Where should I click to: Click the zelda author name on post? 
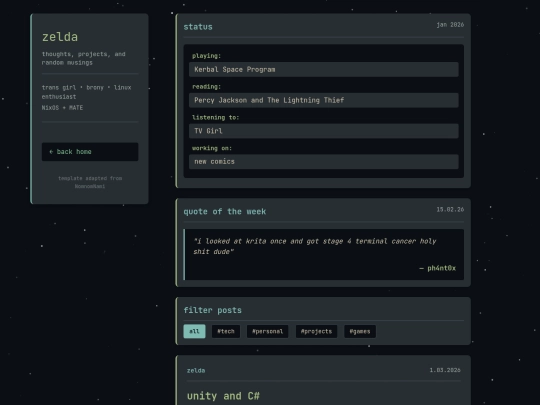(196, 371)
